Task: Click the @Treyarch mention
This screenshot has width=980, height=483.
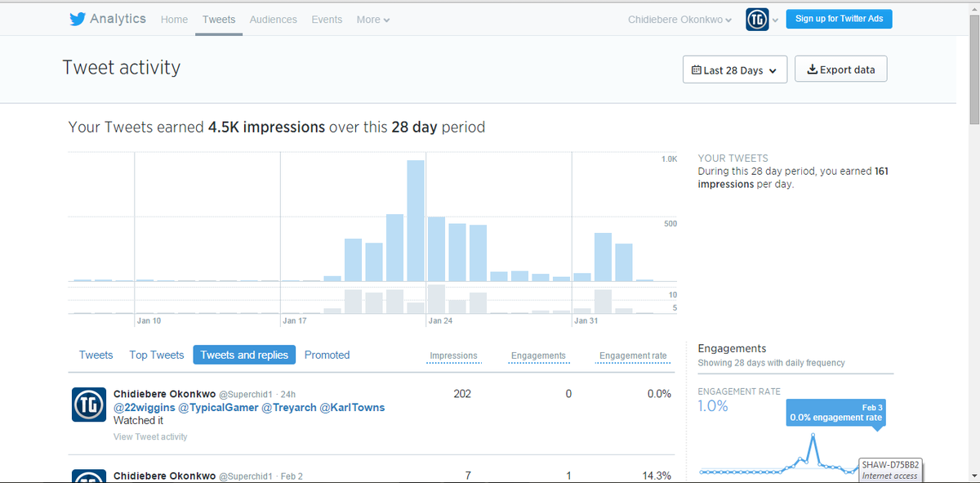Action: [x=288, y=408]
